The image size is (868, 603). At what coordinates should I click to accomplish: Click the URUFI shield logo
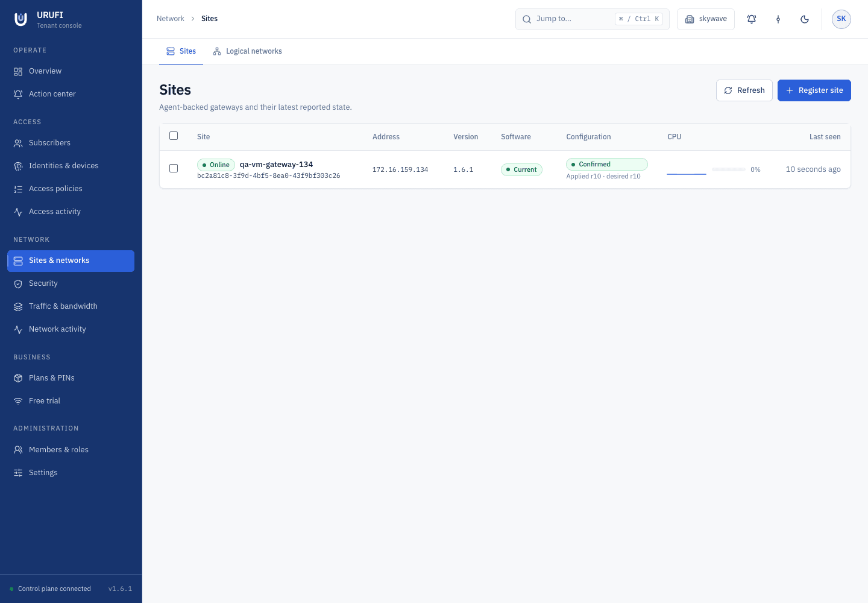coord(20,19)
